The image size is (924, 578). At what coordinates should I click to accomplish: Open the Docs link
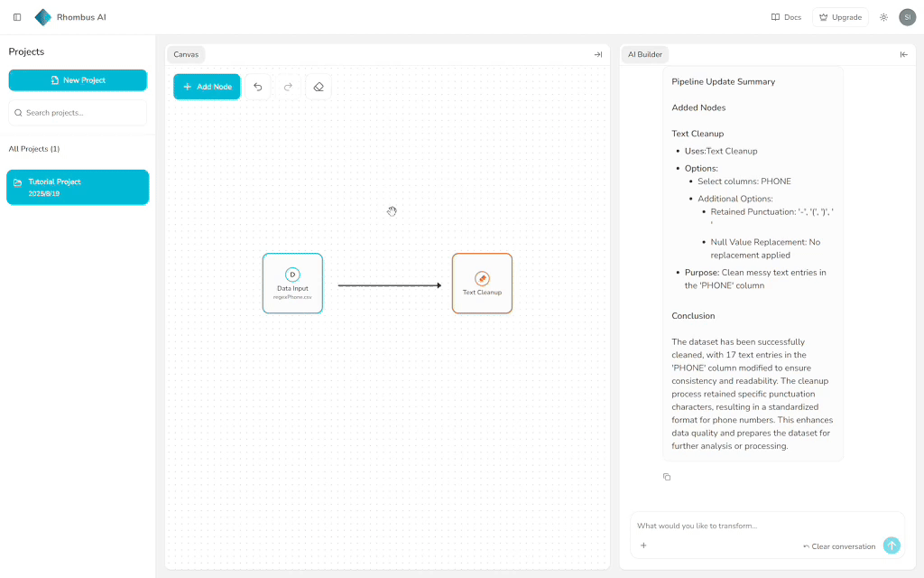coord(786,17)
